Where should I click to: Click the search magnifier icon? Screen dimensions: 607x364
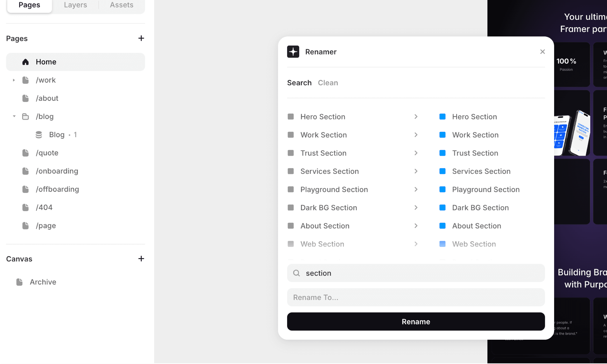pyautogui.click(x=296, y=273)
